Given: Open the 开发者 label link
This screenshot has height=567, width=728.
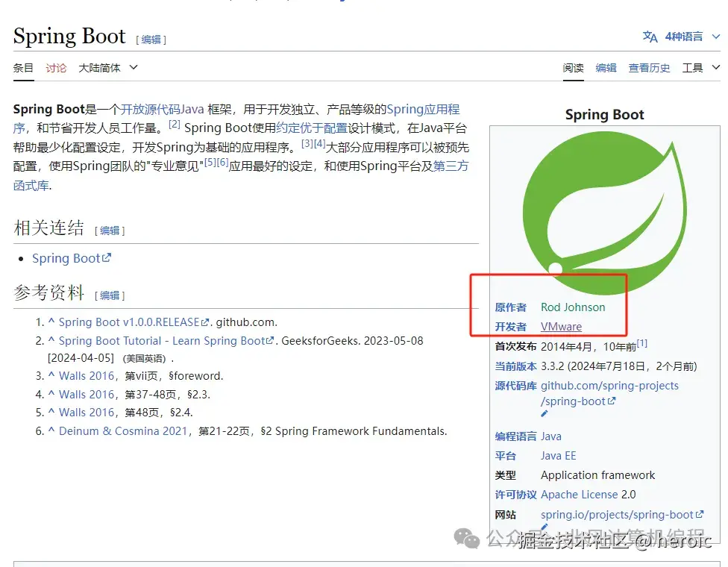Looking at the screenshot, I should click(x=511, y=327).
